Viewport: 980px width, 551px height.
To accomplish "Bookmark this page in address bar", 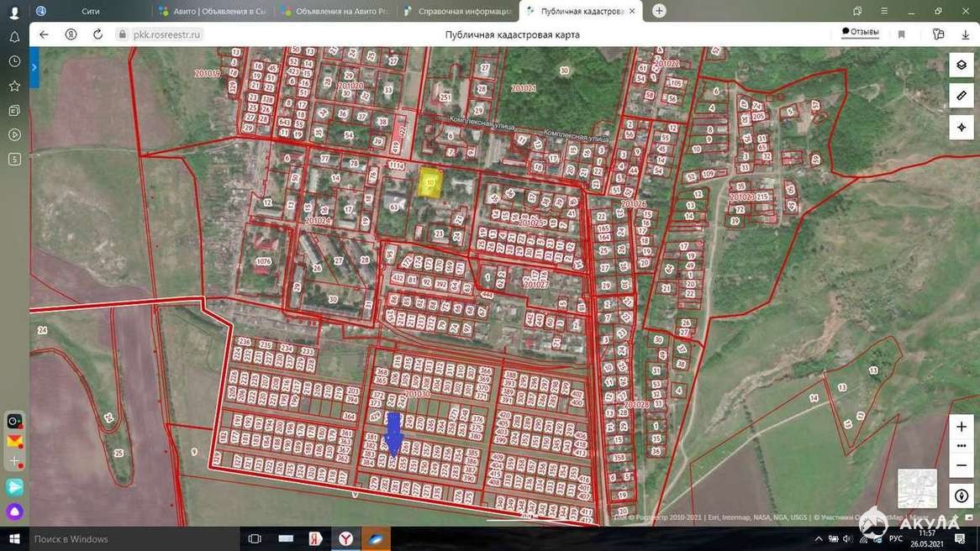I will pyautogui.click(x=901, y=34).
